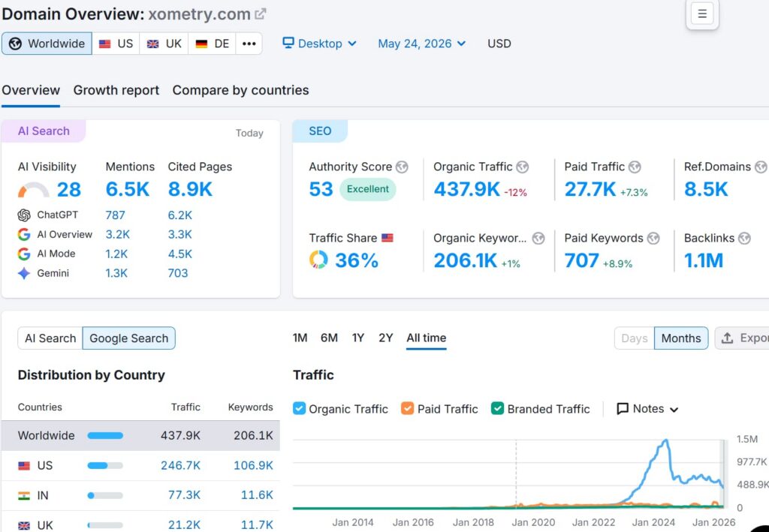
Task: Click the traffic chart peak near 2024
Action: coord(665,441)
